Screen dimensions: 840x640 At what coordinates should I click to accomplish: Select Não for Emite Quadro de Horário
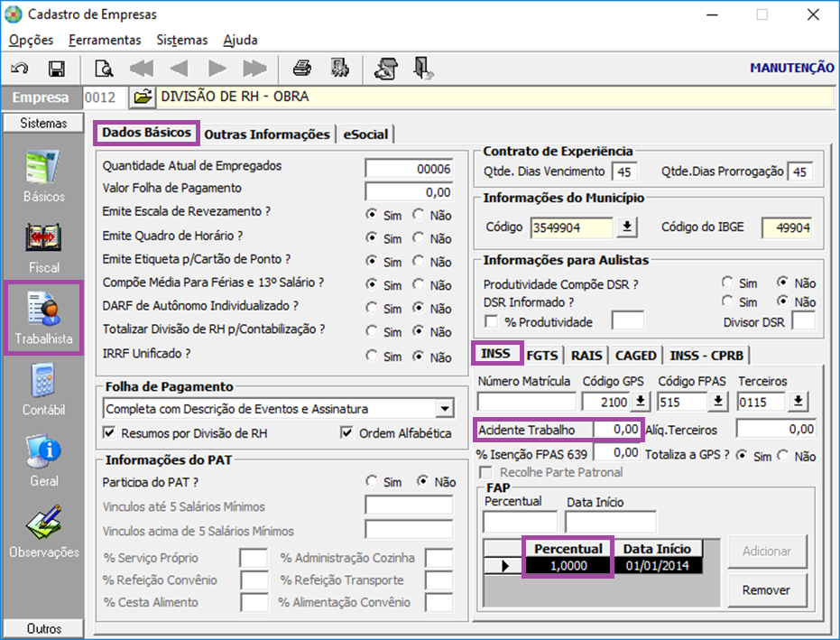[418, 237]
